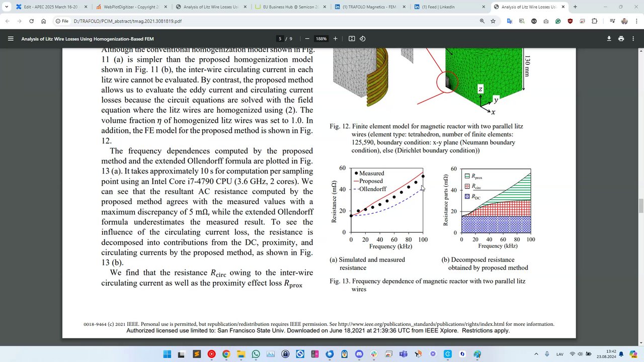Click the fit to page icon
This screenshot has height=362, width=644.
(352, 39)
